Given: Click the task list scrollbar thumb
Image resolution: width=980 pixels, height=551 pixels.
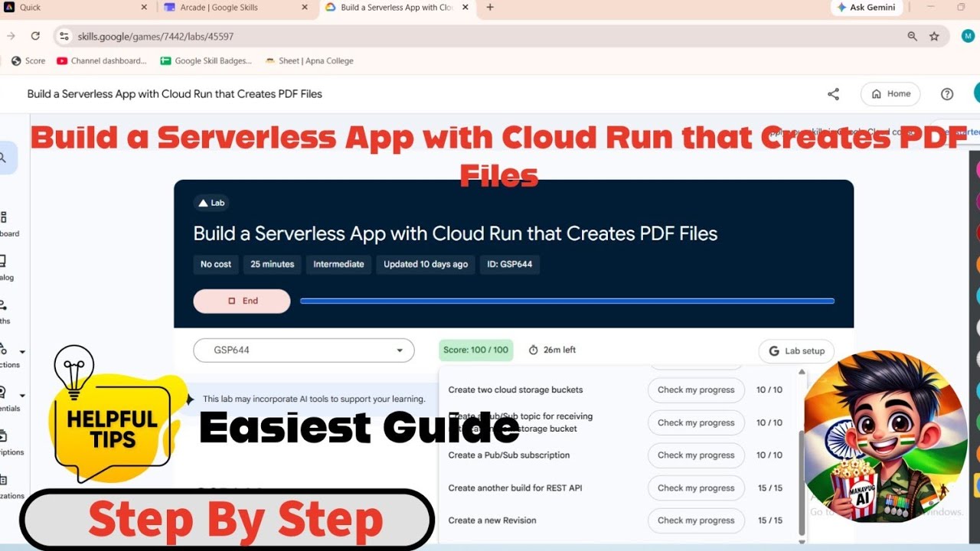Looking at the screenshot, I should pyautogui.click(x=802, y=482).
